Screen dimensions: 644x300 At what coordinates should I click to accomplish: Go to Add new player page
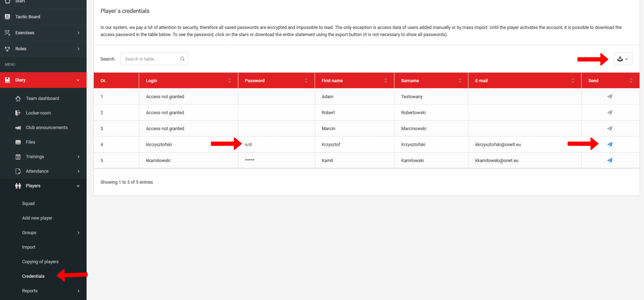tap(37, 218)
